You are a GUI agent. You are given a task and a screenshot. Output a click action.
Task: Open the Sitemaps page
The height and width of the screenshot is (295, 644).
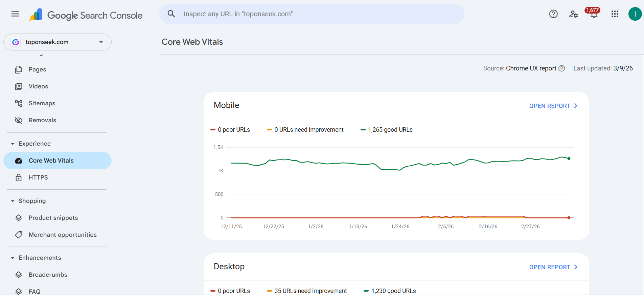pyautogui.click(x=57, y=103)
